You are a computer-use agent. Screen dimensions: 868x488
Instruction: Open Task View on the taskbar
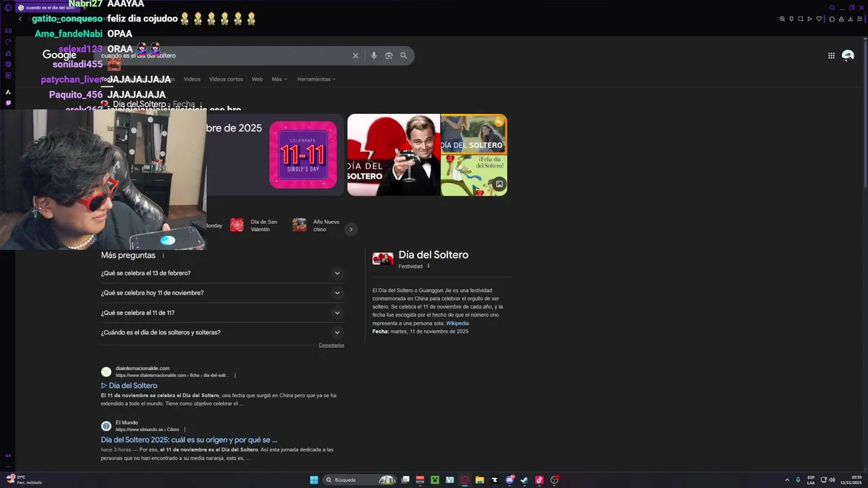[405, 480]
